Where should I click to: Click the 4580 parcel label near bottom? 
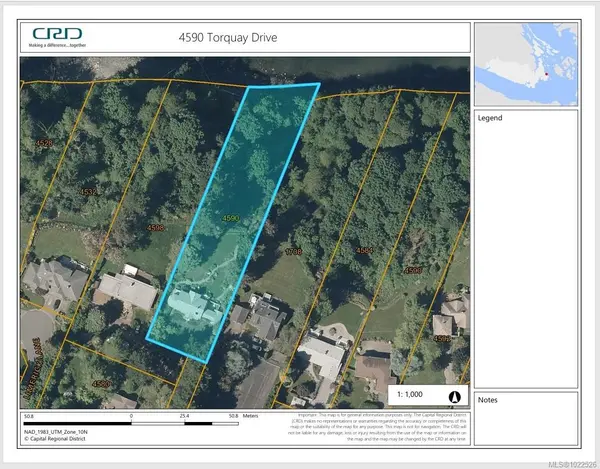point(99,384)
